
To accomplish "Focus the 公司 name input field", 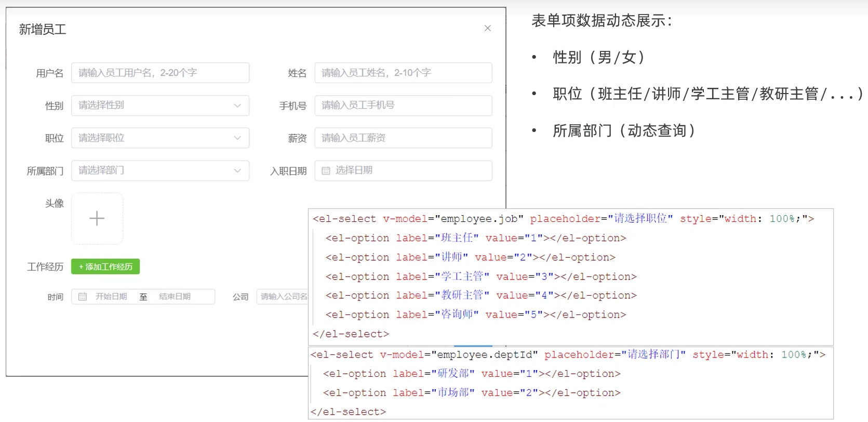I will pyautogui.click(x=283, y=297).
